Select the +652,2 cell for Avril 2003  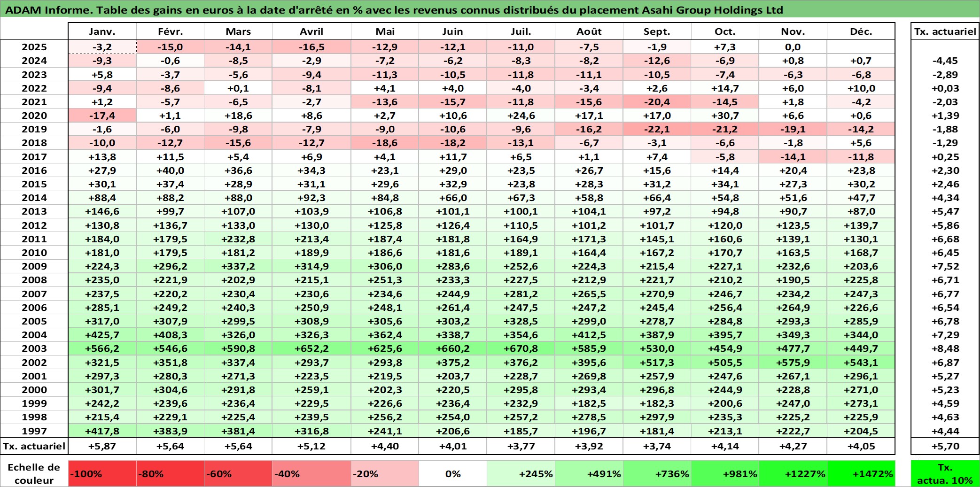tap(311, 348)
